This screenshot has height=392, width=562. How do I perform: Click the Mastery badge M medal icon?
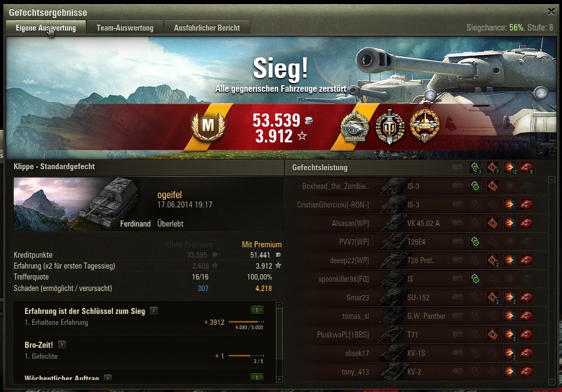[x=208, y=126]
